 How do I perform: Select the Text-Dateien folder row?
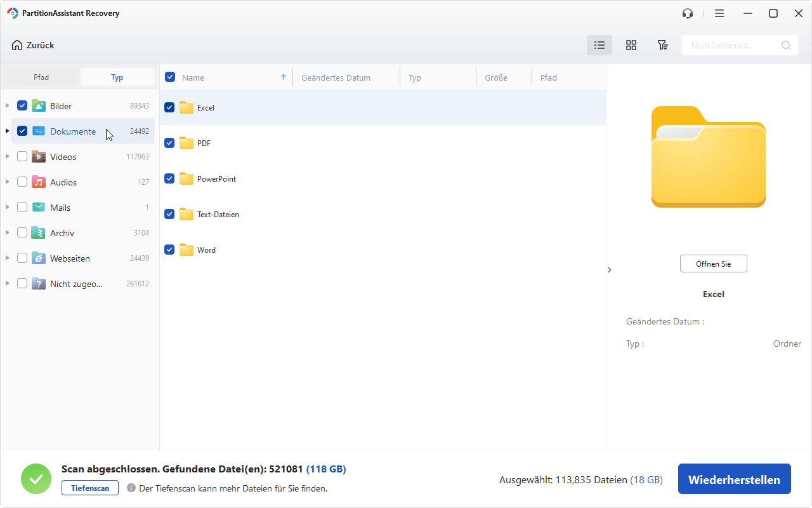pos(383,215)
